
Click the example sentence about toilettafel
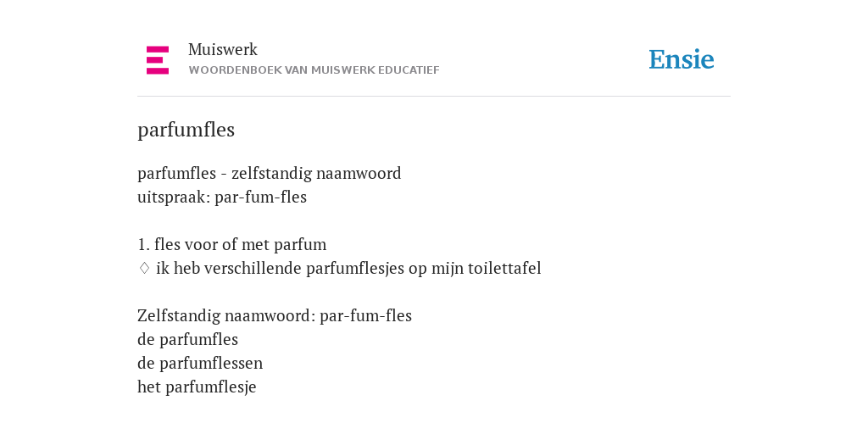pyautogui.click(x=348, y=268)
